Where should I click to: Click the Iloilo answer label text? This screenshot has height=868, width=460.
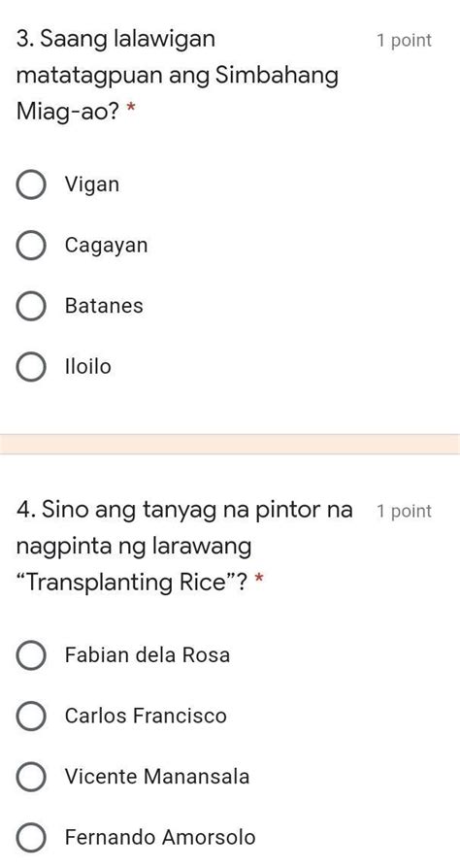[x=88, y=366]
